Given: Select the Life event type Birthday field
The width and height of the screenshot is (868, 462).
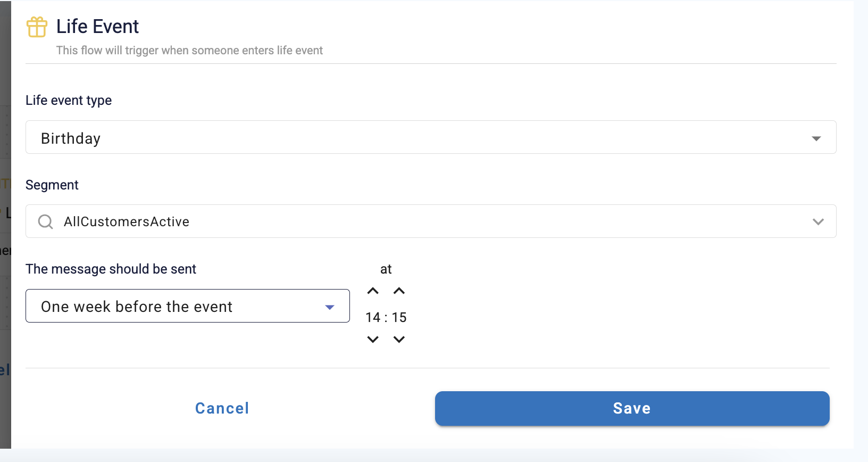Looking at the screenshot, I should pyautogui.click(x=431, y=137).
